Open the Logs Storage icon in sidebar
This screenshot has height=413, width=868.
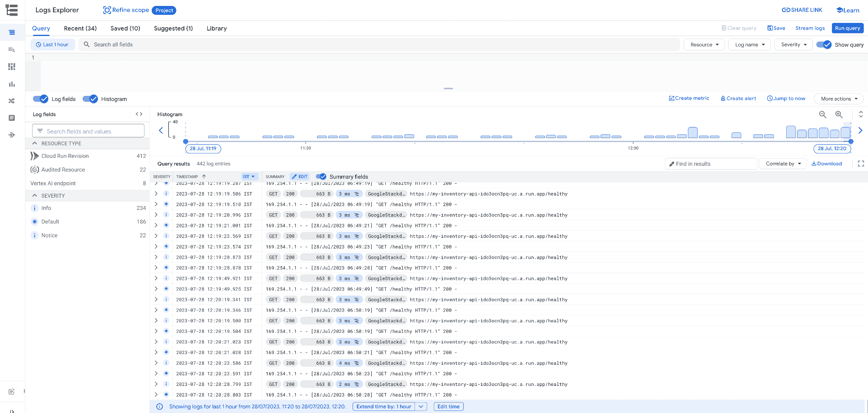pos(11,118)
